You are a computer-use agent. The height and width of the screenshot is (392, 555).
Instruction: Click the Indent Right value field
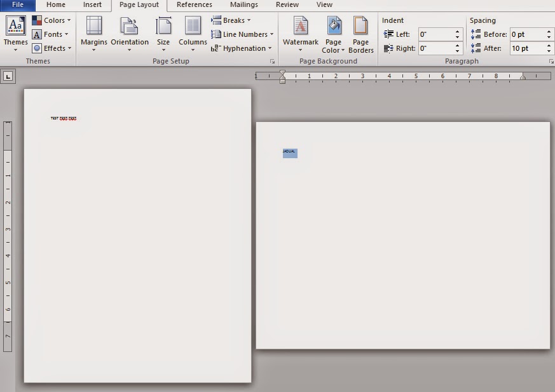pyautogui.click(x=435, y=48)
